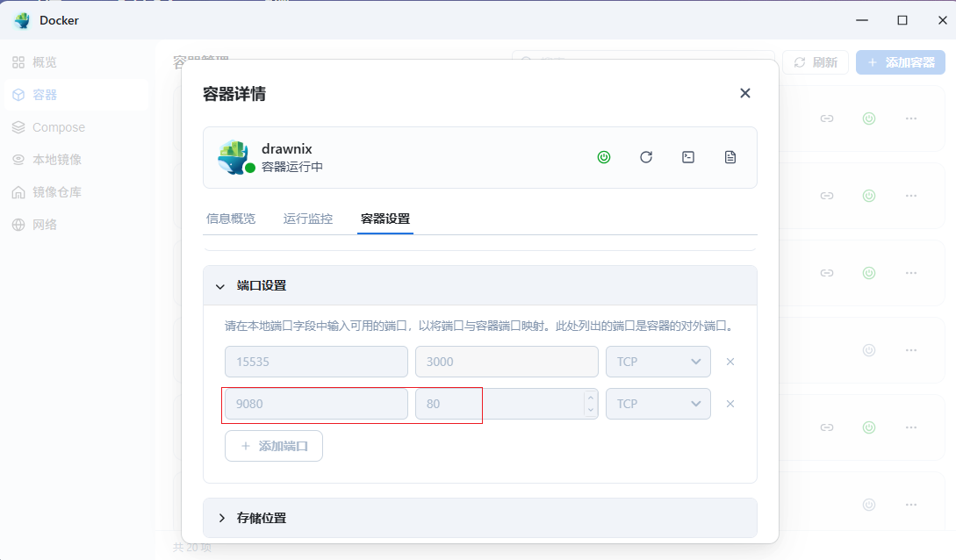View the drawnix log document icon
The height and width of the screenshot is (560, 956).
(730, 157)
